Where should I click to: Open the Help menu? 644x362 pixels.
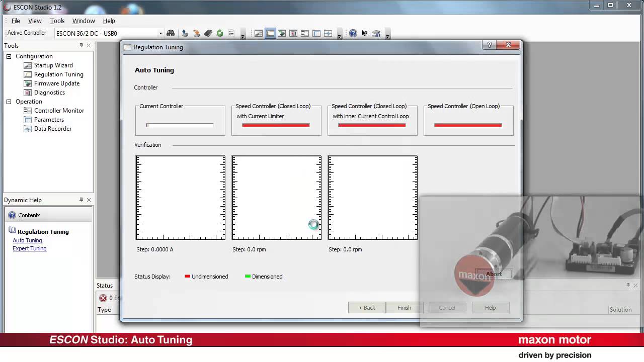109,21
